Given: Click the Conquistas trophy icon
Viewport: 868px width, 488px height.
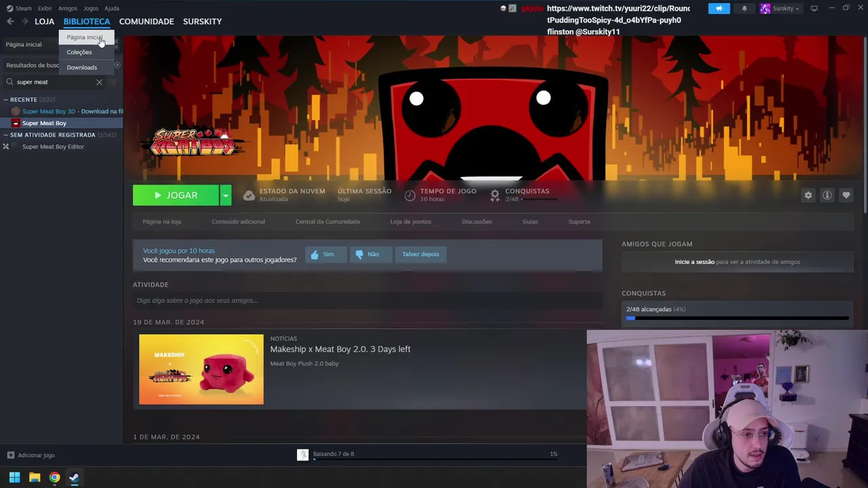Looking at the screenshot, I should [x=495, y=195].
